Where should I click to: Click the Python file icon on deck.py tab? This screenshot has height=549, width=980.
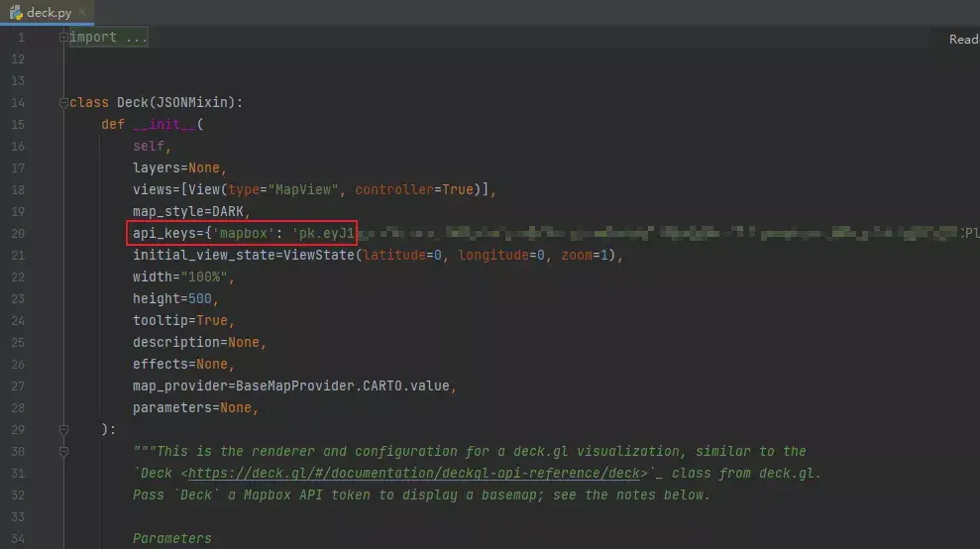(16, 13)
